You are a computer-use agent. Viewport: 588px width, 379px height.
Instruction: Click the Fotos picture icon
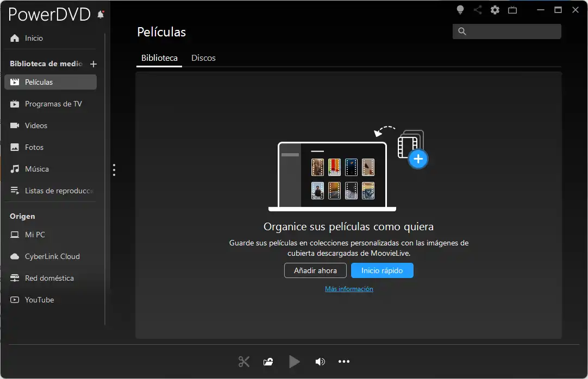(15, 147)
